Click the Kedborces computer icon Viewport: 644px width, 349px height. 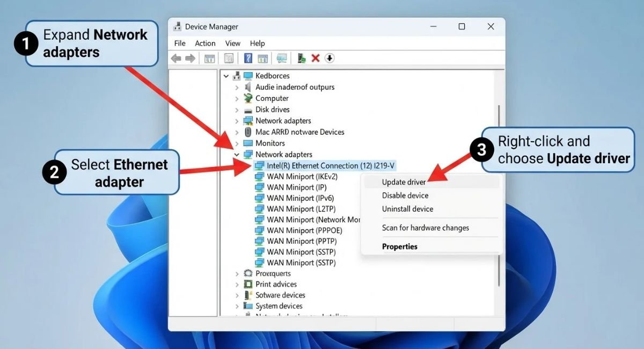[x=248, y=76]
